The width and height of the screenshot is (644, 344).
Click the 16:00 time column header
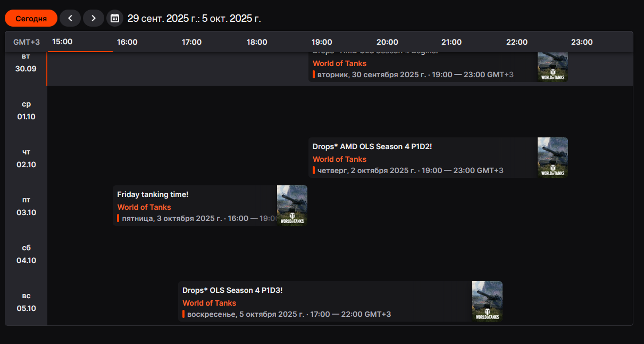127,42
